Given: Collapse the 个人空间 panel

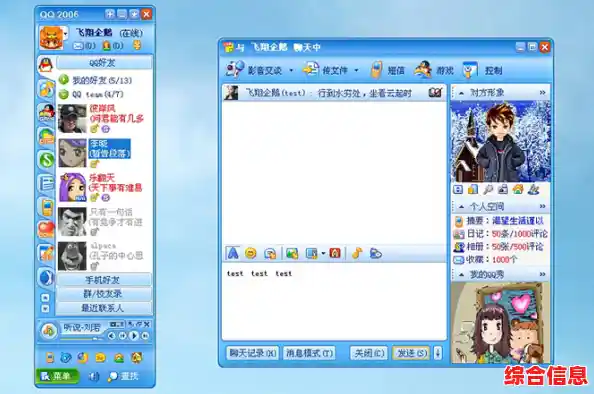Looking at the screenshot, I should click(x=461, y=207).
